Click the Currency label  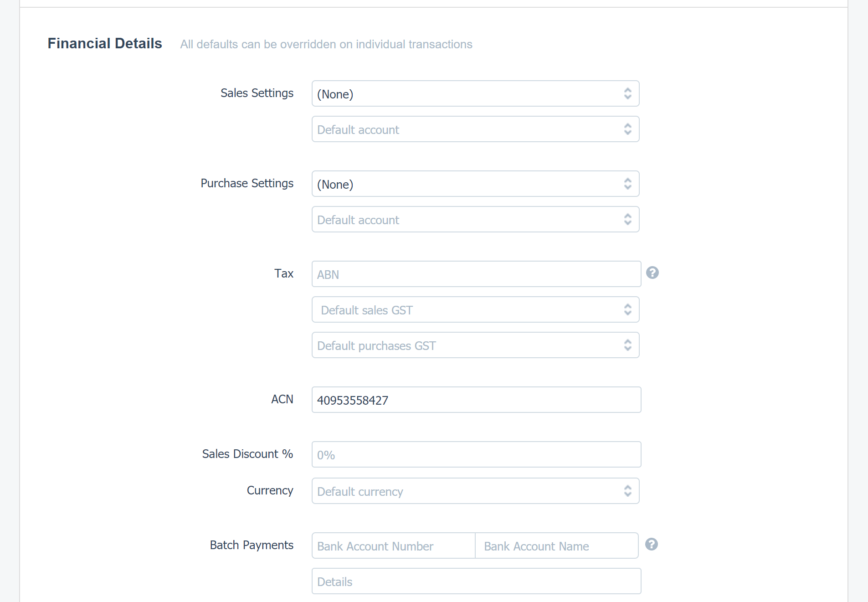[x=270, y=490]
